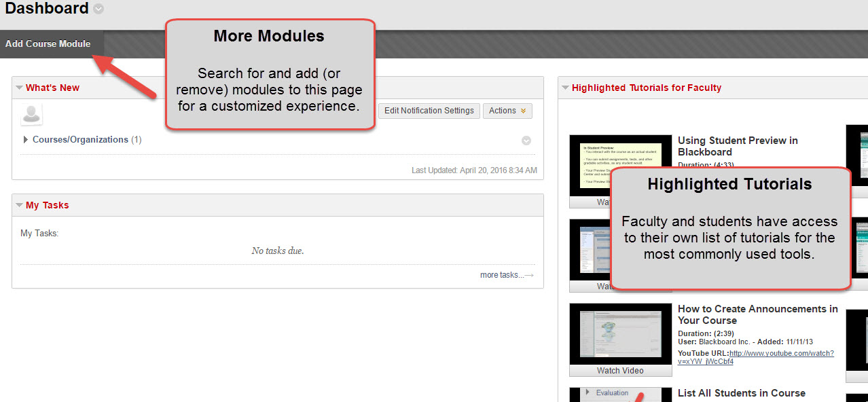868x402 pixels.
Task: Collapse the My Tasks module
Action: [20, 205]
